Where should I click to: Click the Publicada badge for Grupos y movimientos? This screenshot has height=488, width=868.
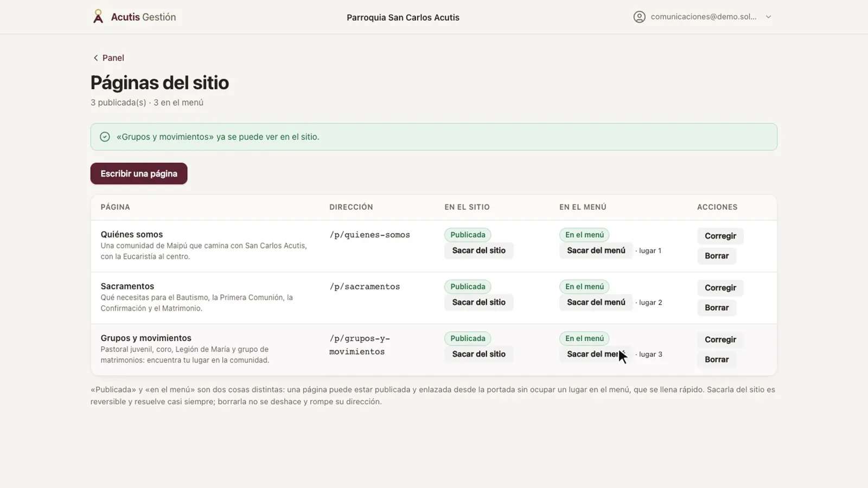coord(468,338)
